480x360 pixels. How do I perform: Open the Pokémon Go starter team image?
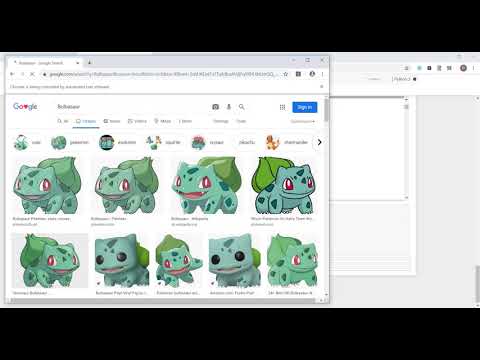[283, 185]
